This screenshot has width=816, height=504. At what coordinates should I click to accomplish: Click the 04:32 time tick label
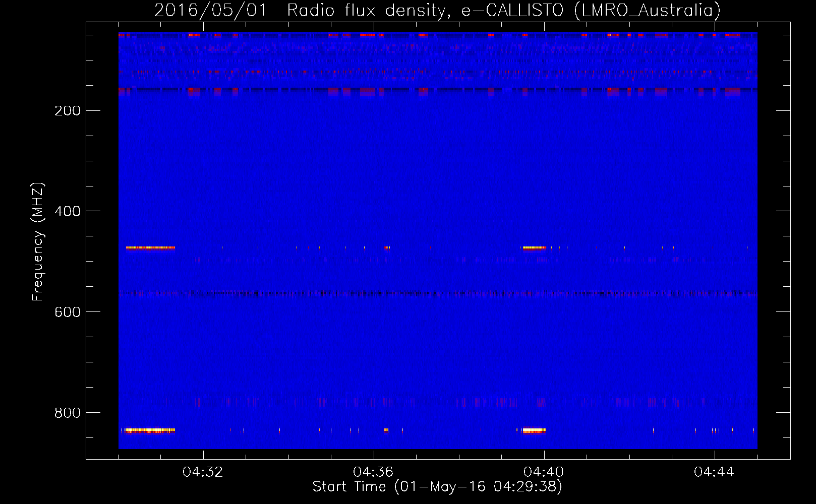(203, 472)
